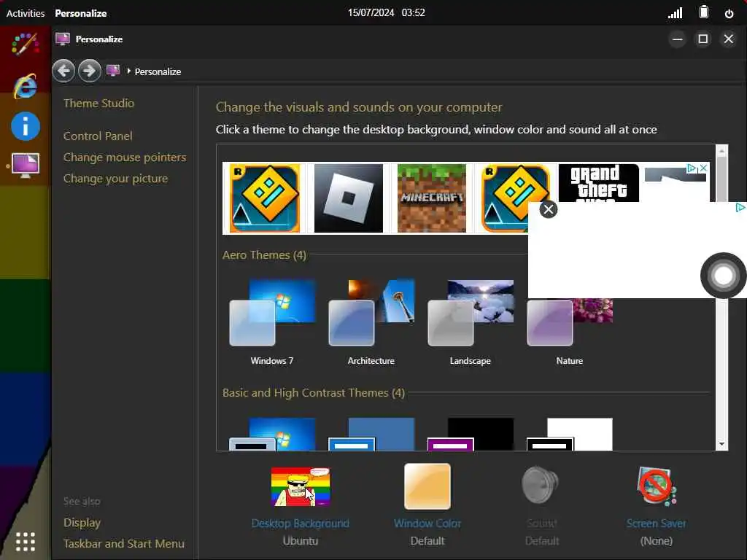Click theme list scrollbar down arrow

click(x=721, y=444)
